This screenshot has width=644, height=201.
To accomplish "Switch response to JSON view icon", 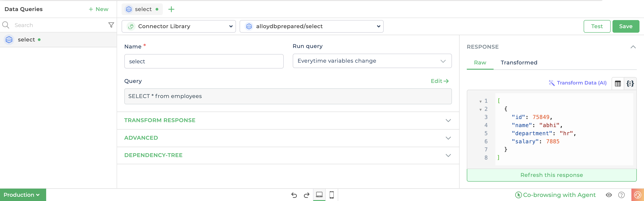I will (630, 84).
